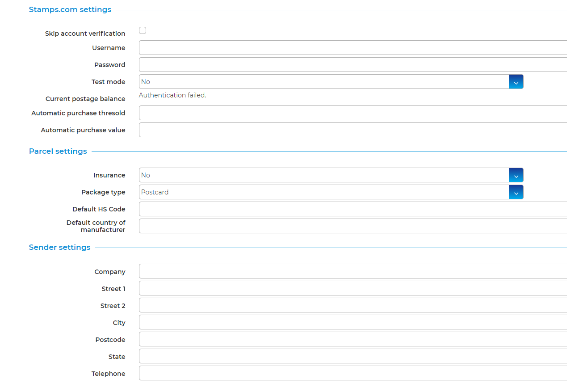567x392 pixels.
Task: Focus the Postcode input field
Action: (x=353, y=339)
